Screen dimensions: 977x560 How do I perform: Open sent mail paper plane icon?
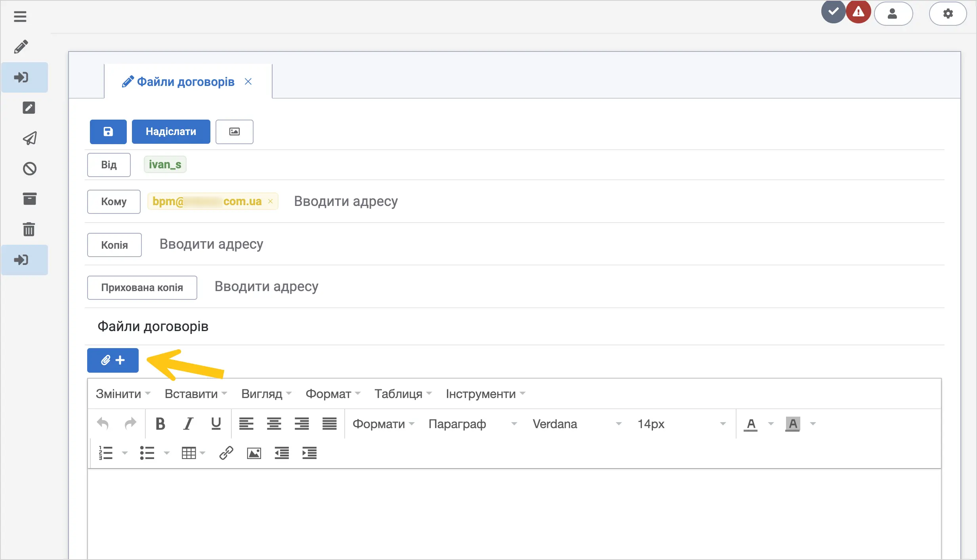click(x=30, y=138)
